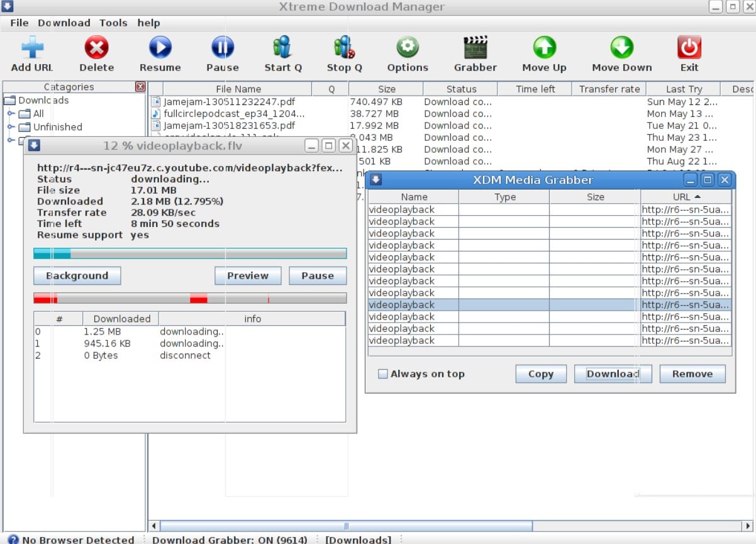Viewport: 756px width, 544px height.
Task: Open the Tools menu
Action: pos(113,23)
